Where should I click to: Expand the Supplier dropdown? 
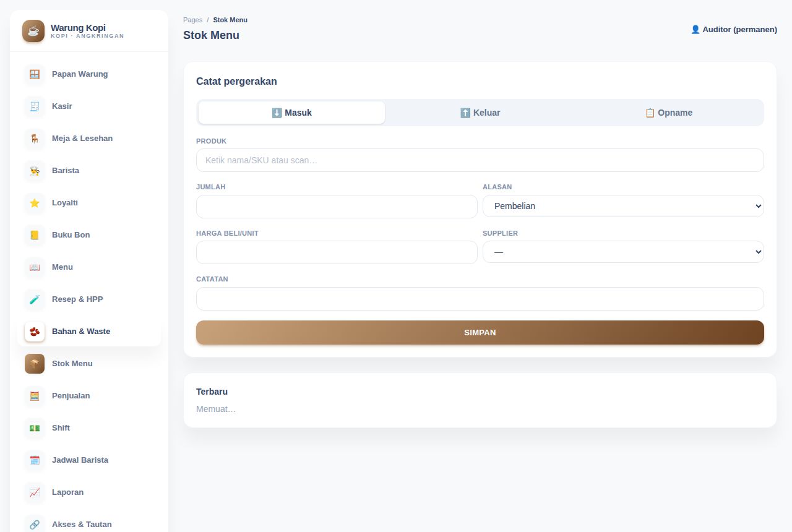(x=623, y=252)
